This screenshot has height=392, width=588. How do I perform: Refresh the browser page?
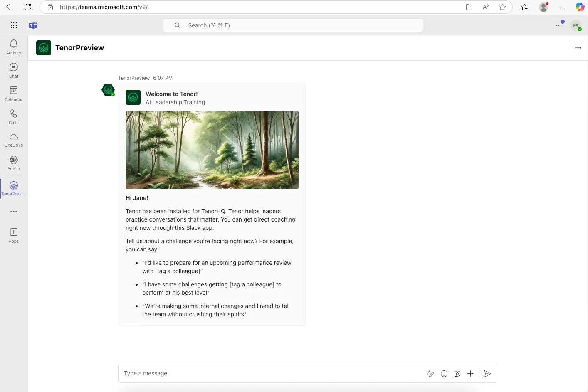click(x=28, y=7)
